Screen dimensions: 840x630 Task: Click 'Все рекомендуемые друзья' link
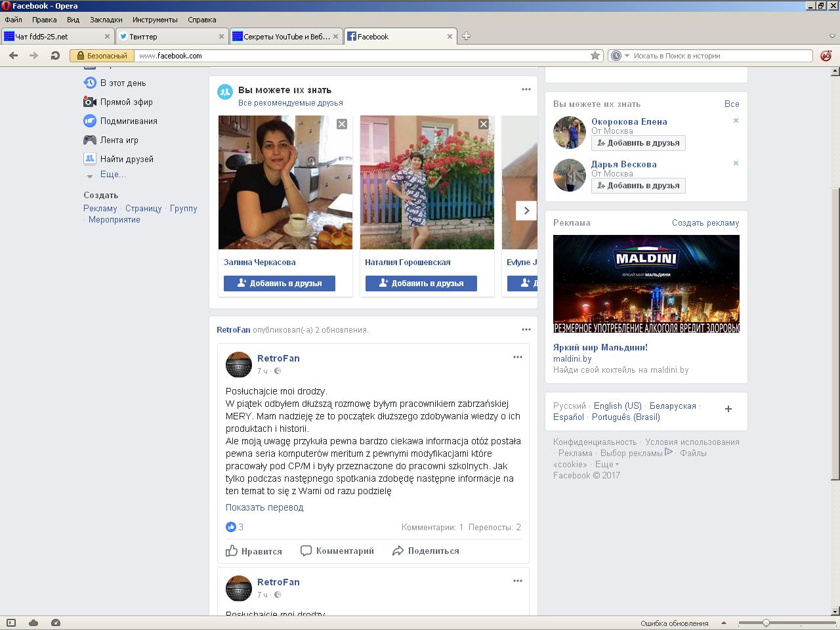pos(291,103)
